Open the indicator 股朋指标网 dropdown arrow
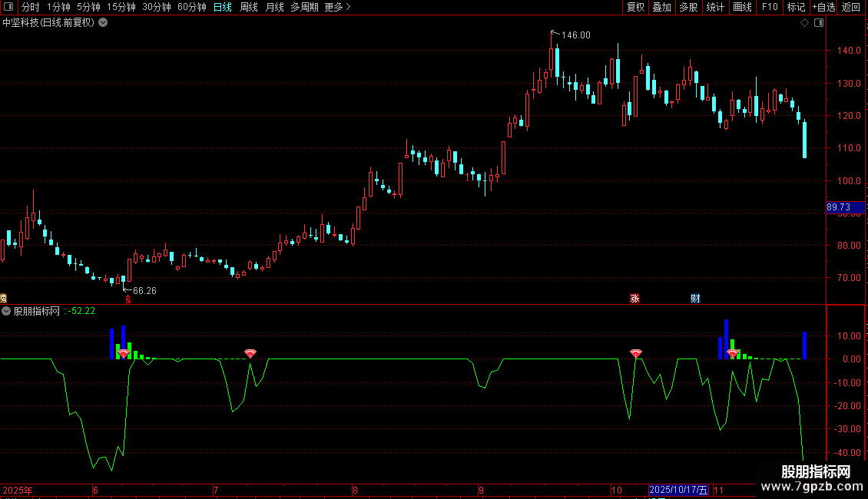The image size is (868, 499). (x=6, y=311)
